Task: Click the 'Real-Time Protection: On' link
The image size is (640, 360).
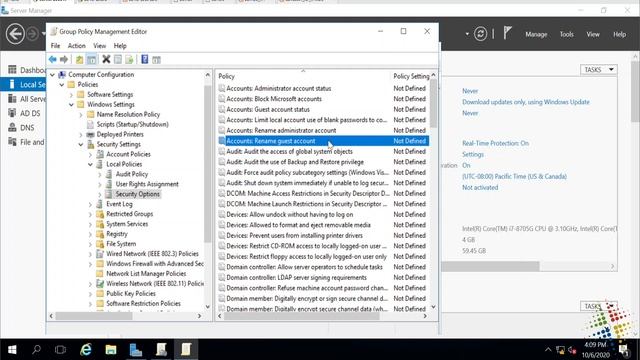Action: pos(495,143)
